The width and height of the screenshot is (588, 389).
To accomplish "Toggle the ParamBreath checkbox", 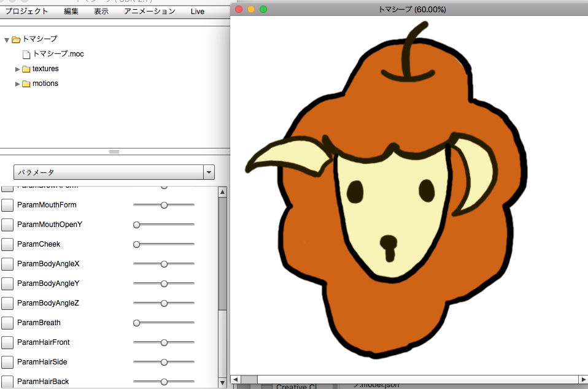I will point(7,323).
